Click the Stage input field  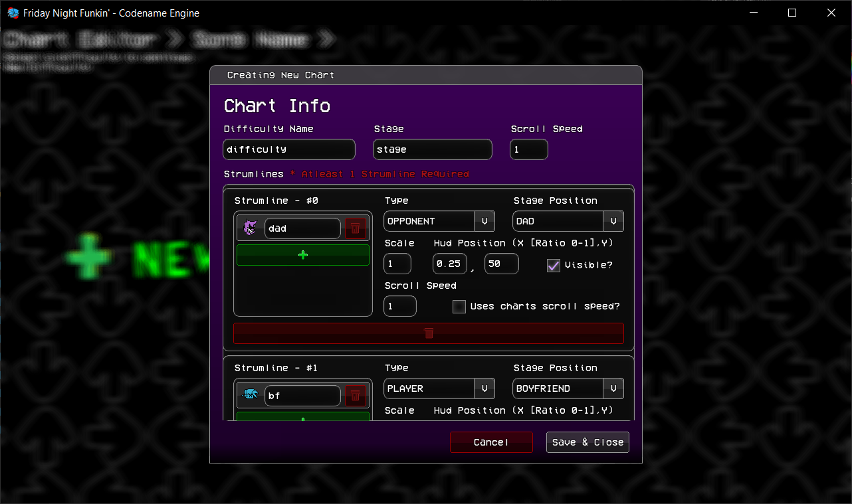[432, 149]
